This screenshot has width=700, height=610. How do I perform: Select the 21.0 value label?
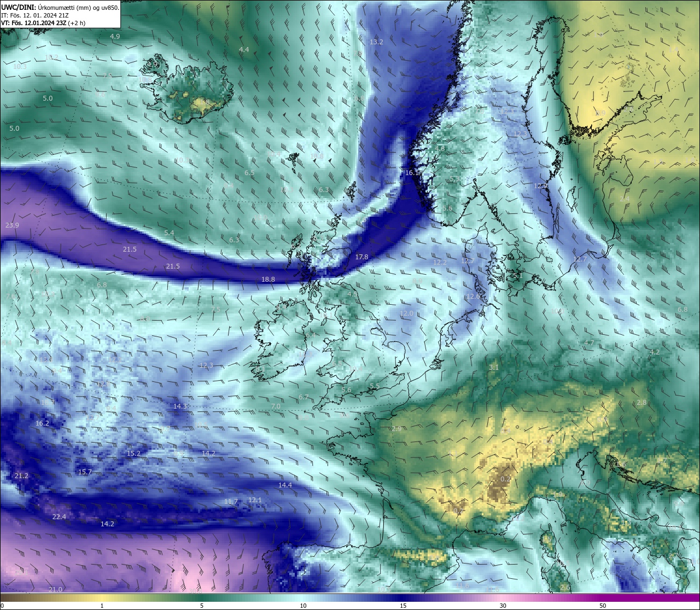tap(55, 589)
